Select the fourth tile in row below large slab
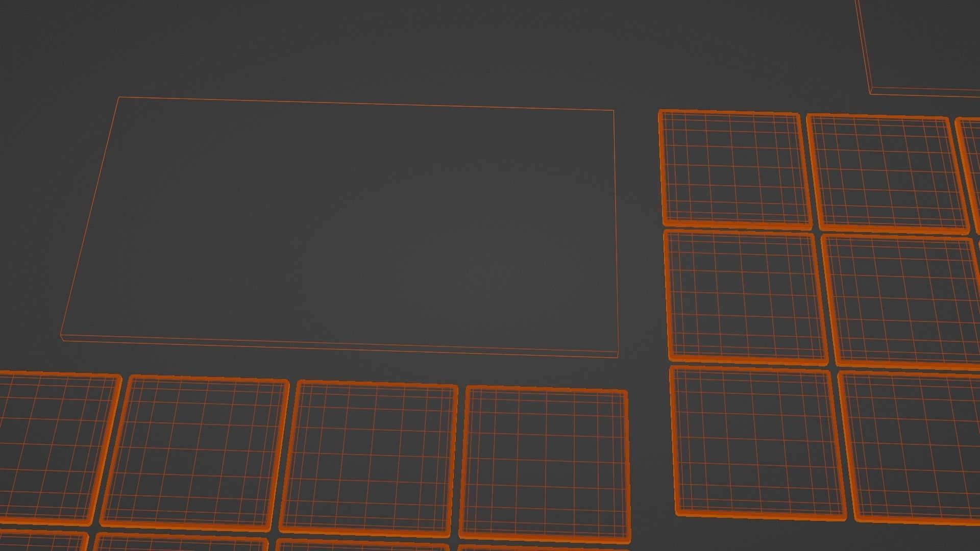 (x=544, y=463)
